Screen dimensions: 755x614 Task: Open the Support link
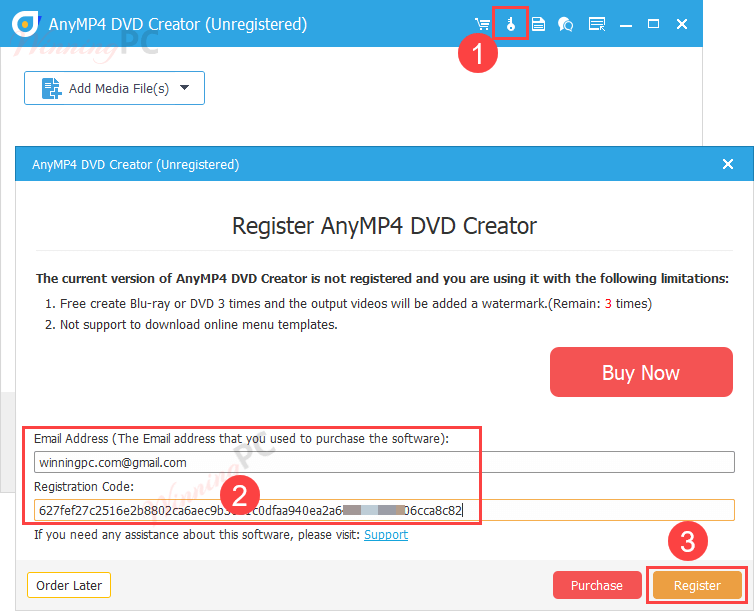(x=386, y=535)
